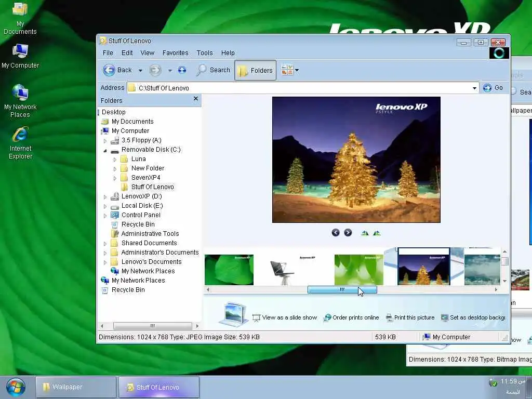
Task: Go up one folder level icon
Action: click(x=182, y=70)
